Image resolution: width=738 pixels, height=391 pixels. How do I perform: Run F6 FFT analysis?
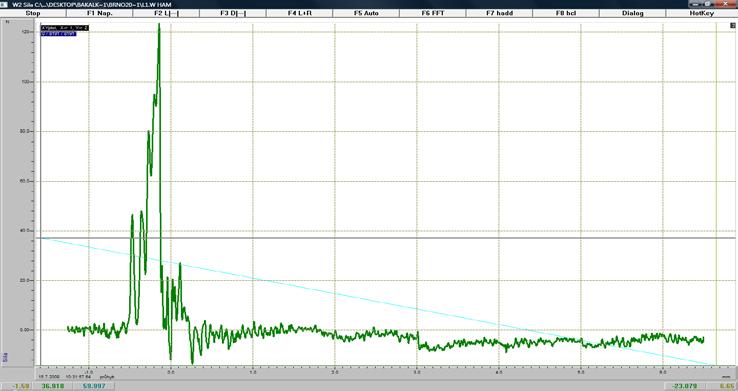click(x=433, y=13)
